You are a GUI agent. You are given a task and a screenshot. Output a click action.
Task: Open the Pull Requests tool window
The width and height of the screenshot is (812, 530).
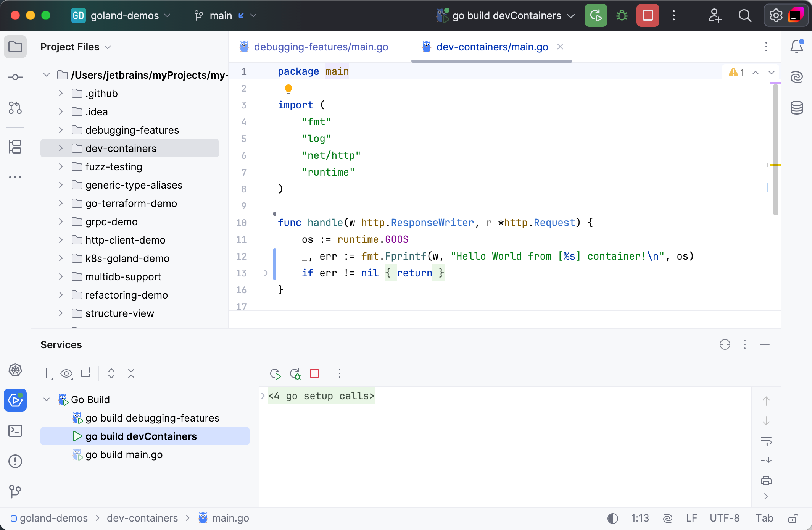click(x=15, y=108)
